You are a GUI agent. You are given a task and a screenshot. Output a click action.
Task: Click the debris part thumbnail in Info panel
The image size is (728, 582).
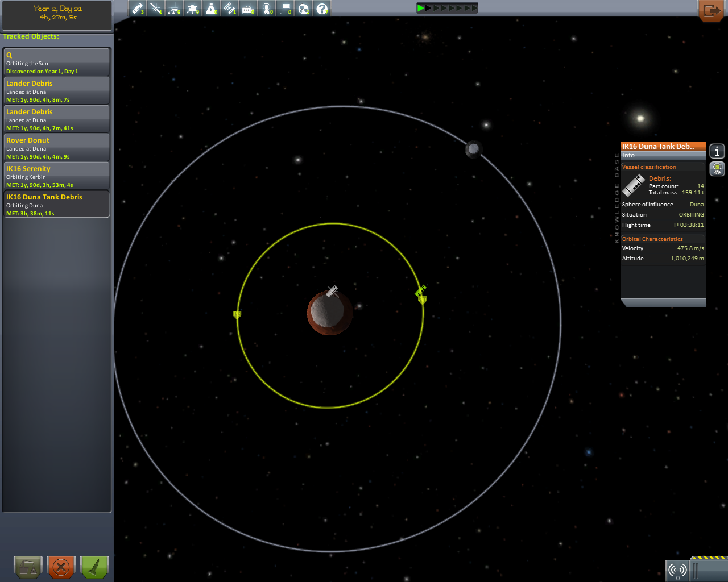pyautogui.click(x=634, y=185)
